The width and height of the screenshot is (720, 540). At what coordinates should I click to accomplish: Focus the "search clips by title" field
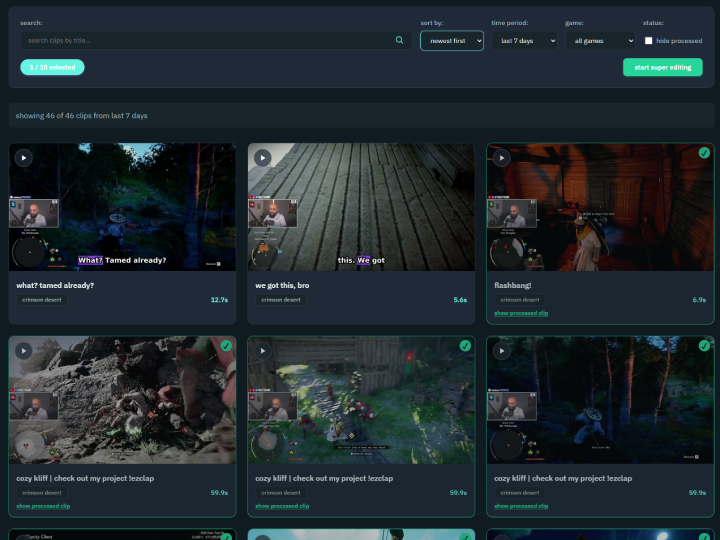point(205,41)
